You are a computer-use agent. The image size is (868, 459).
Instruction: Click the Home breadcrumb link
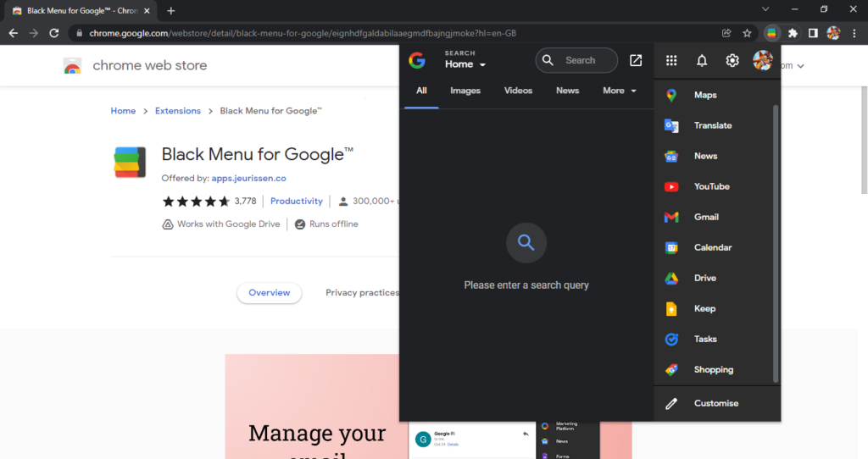pyautogui.click(x=123, y=111)
